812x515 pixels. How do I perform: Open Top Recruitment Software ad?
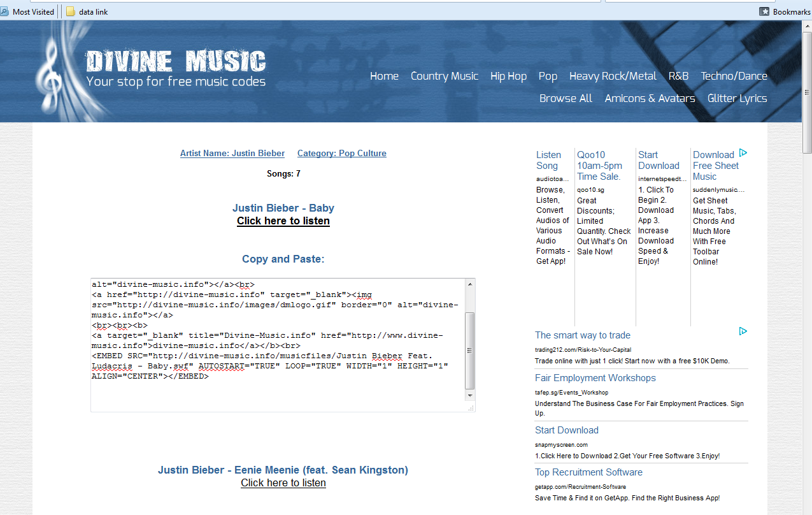pos(588,472)
